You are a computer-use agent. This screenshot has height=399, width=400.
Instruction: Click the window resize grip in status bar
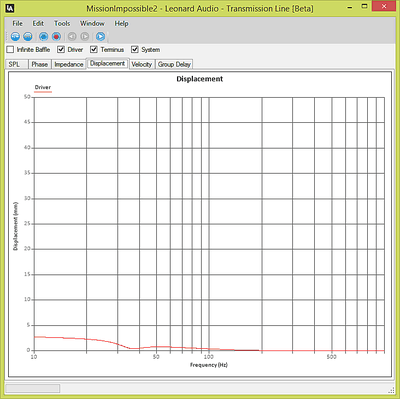click(391, 389)
